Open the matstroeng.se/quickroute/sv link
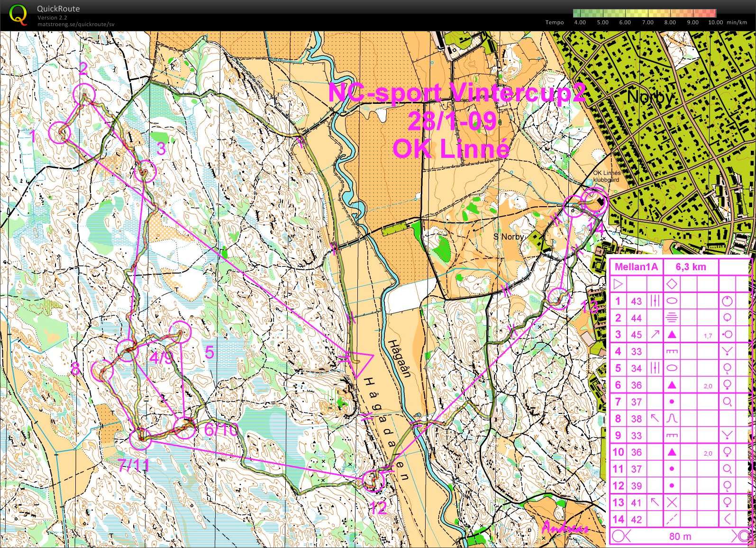 (x=76, y=24)
